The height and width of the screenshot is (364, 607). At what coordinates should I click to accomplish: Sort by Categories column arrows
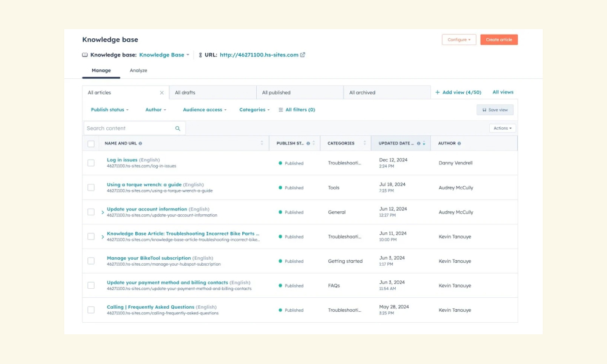click(x=365, y=143)
